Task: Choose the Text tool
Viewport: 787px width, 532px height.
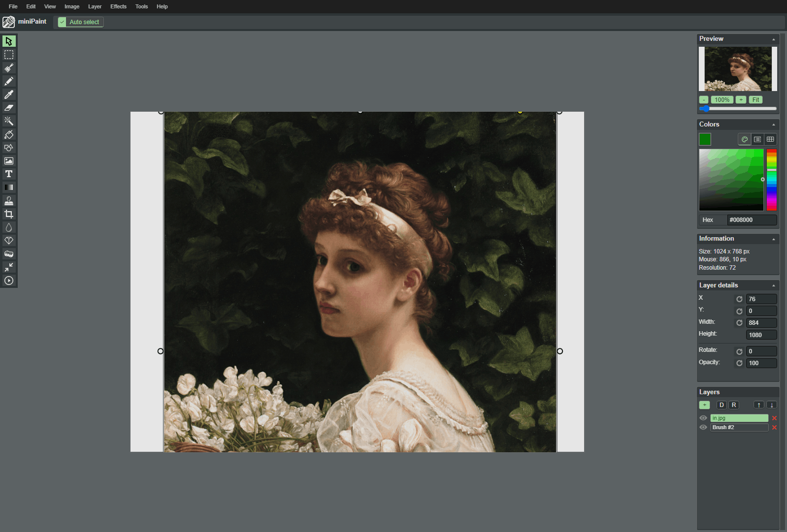Action: point(9,174)
